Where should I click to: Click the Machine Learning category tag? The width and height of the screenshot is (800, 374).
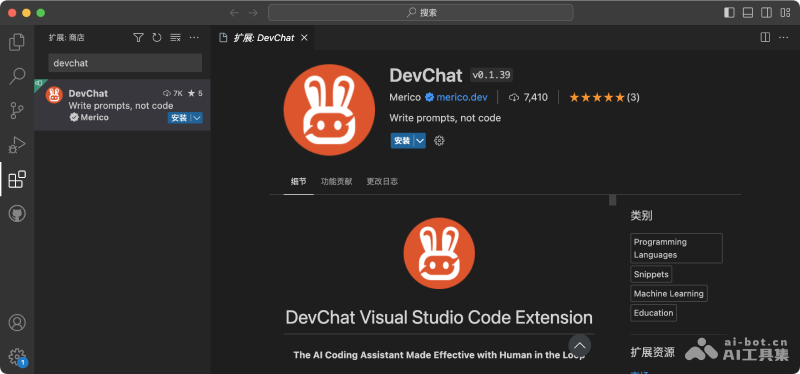click(669, 293)
